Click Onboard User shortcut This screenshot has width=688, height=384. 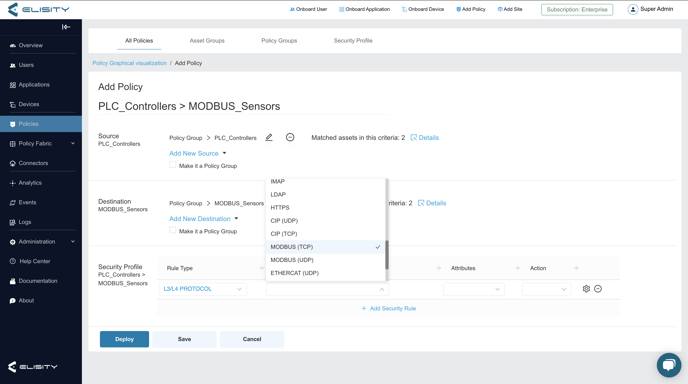coord(308,9)
